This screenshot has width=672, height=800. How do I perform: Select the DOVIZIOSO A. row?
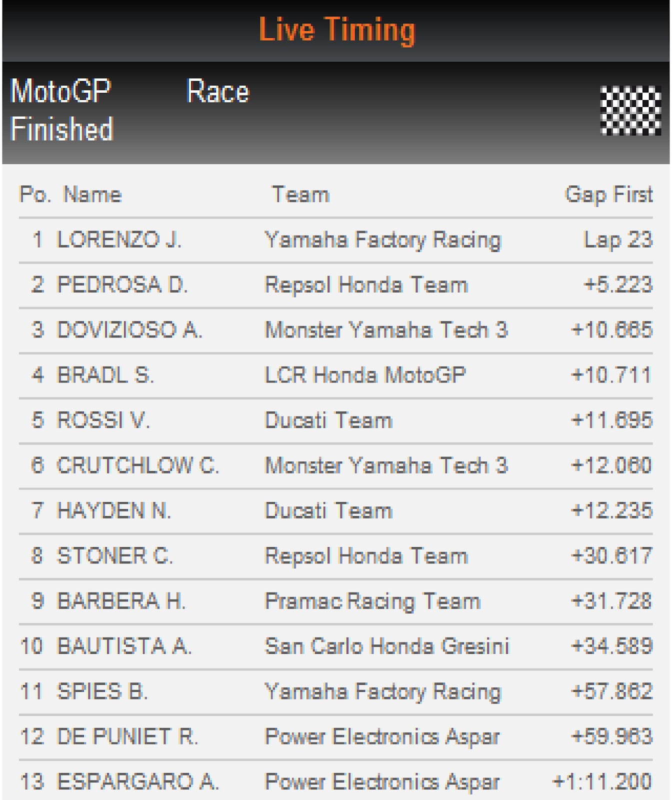[x=336, y=330]
